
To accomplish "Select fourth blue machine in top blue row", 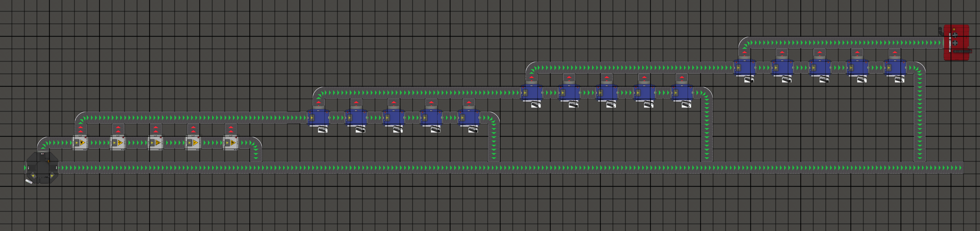I will click(858, 67).
